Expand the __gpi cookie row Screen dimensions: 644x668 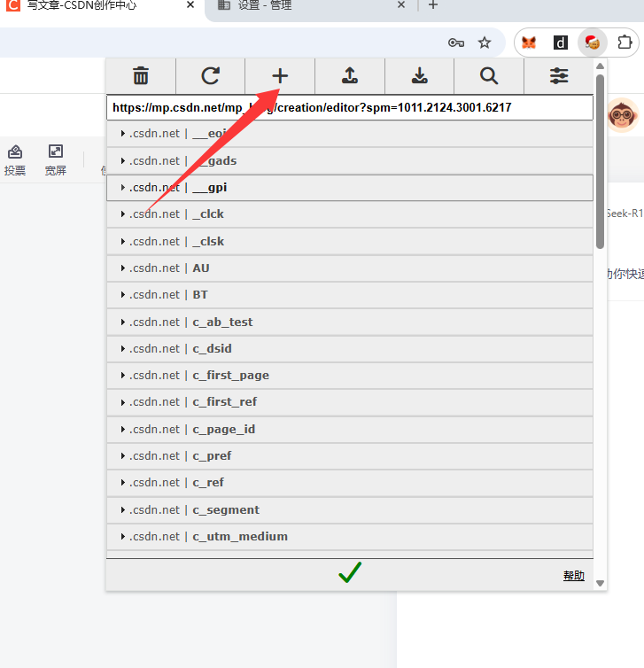350,188
